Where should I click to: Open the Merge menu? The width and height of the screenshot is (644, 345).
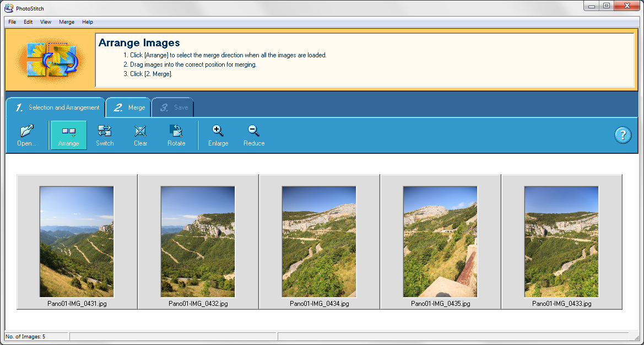67,22
